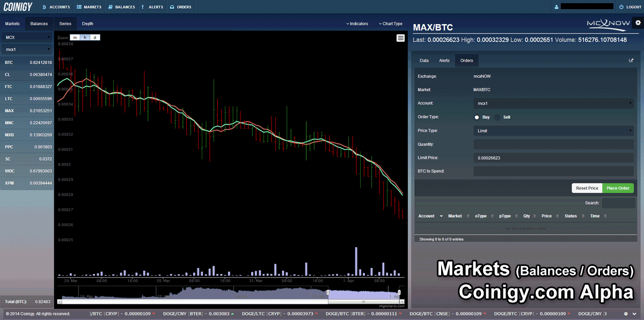This screenshot has height=320, width=644.
Task: View Balances via the top toolbar icon
Action: click(x=121, y=7)
